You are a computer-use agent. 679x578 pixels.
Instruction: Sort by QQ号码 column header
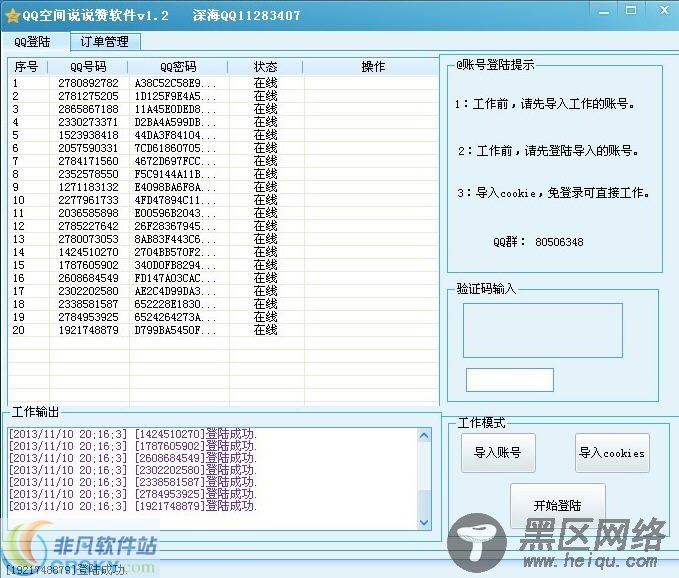click(x=88, y=67)
